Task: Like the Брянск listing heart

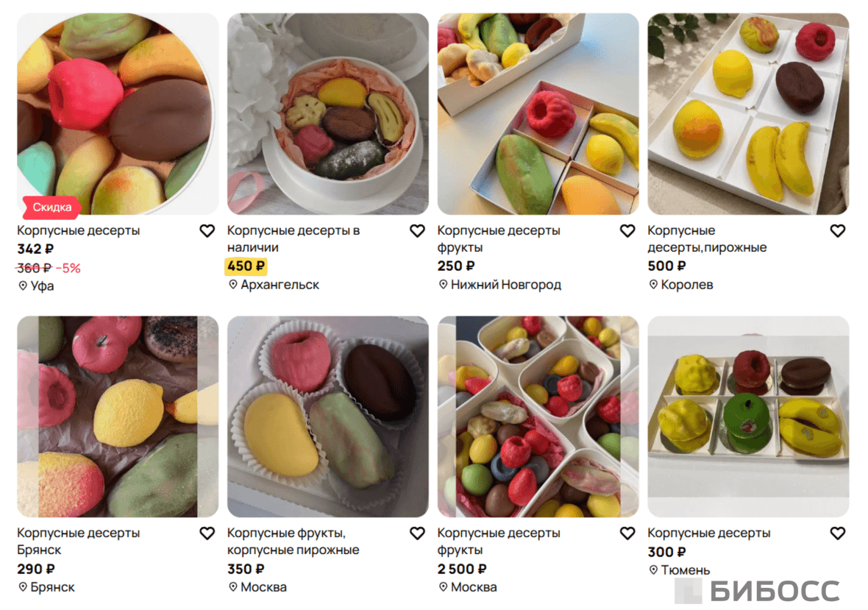Action: [207, 533]
